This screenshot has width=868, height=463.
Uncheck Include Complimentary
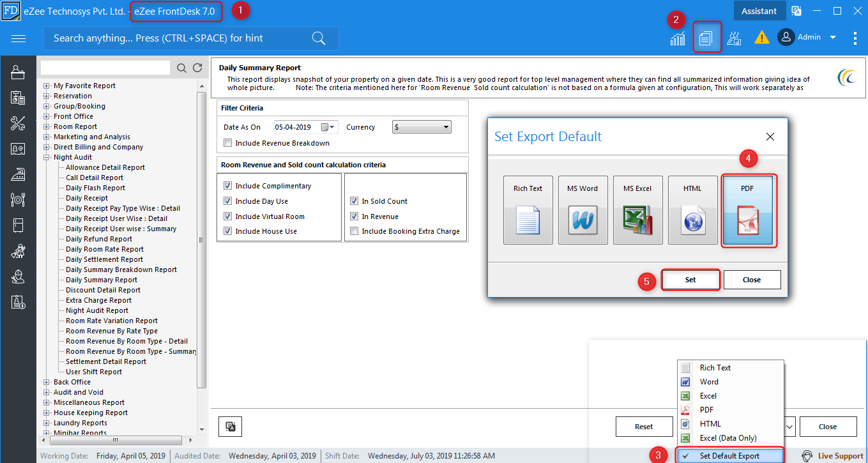(227, 186)
